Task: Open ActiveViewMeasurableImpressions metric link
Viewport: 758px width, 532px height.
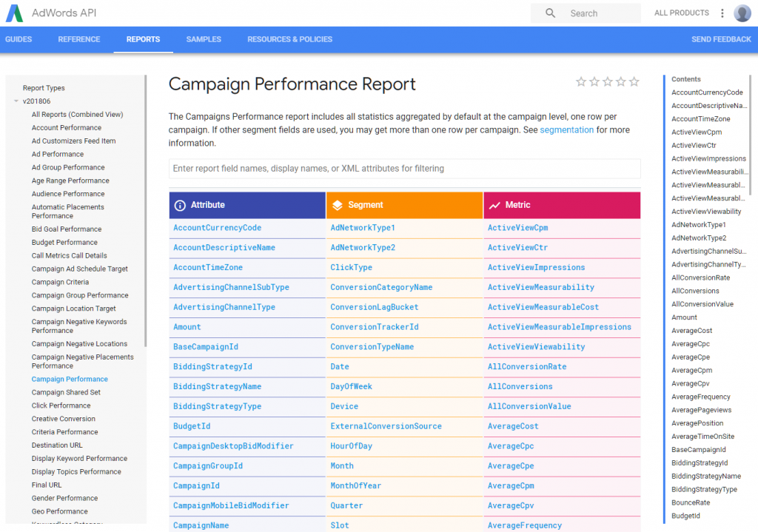Action: coord(560,327)
